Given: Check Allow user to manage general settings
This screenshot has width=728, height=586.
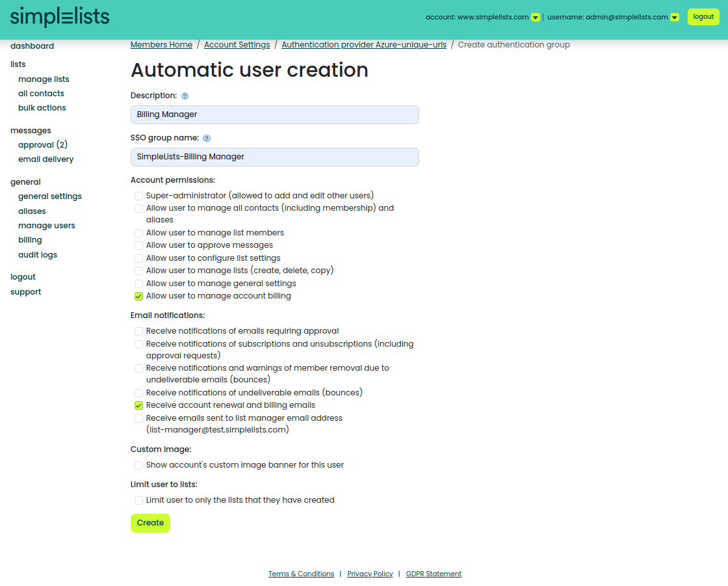Looking at the screenshot, I should click(139, 284).
